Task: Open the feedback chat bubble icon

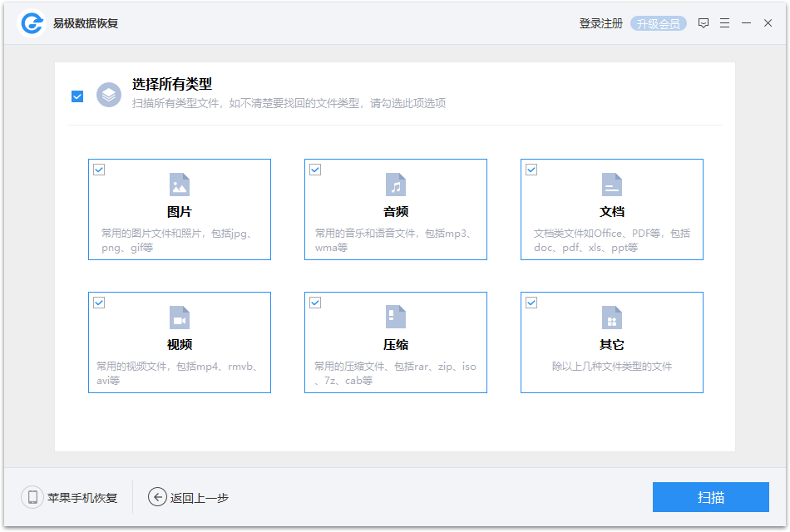Action: click(x=704, y=22)
